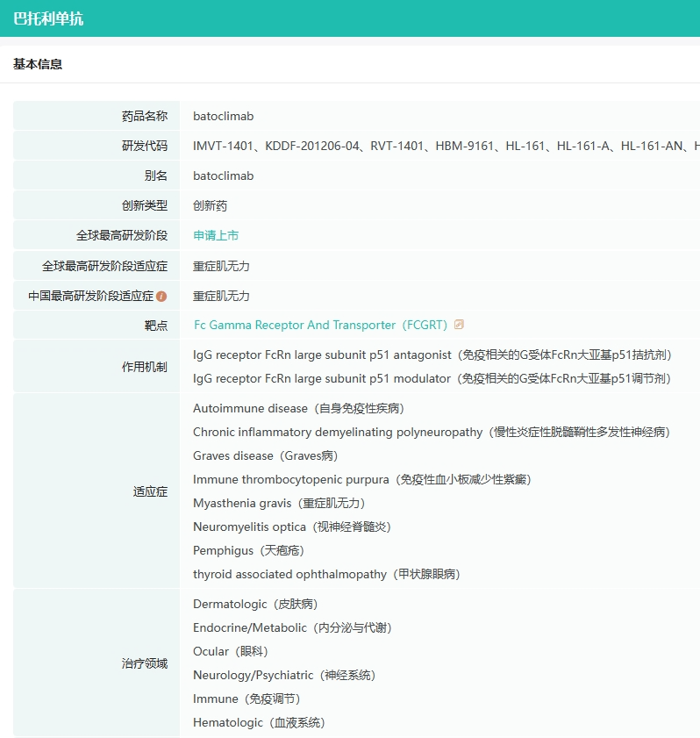Click the 巴托利单抗 page title
The width and height of the screenshot is (700, 738).
pos(48,18)
